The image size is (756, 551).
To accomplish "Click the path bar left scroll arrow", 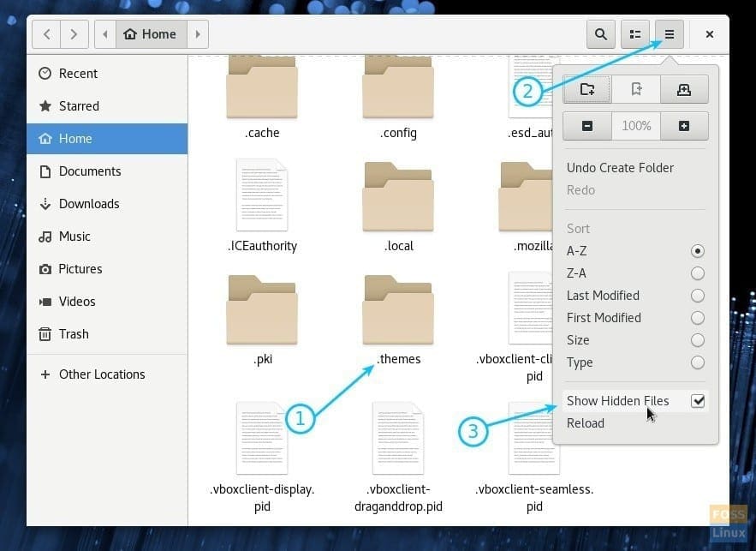I will pyautogui.click(x=105, y=34).
